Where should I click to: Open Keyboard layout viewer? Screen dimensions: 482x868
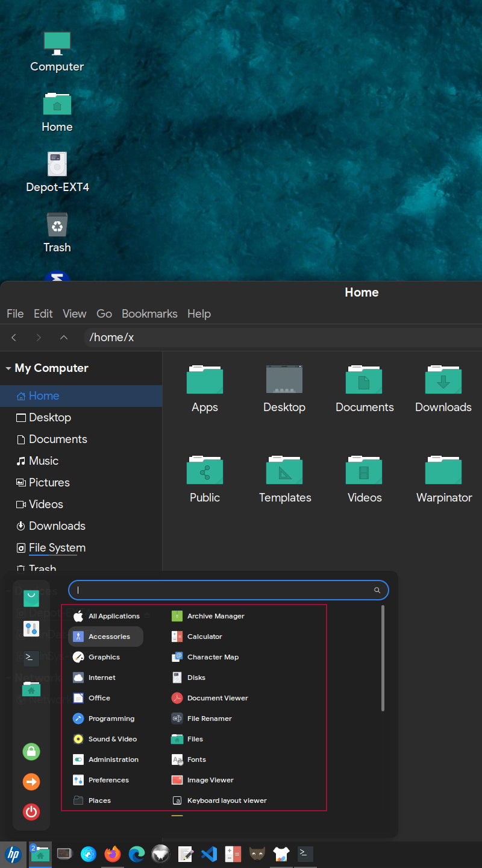(228, 800)
